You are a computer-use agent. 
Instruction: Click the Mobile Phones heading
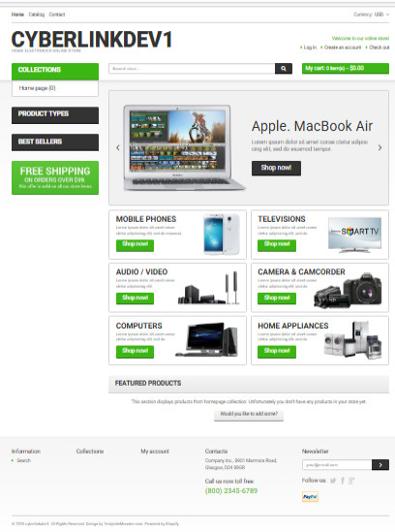[146, 219]
